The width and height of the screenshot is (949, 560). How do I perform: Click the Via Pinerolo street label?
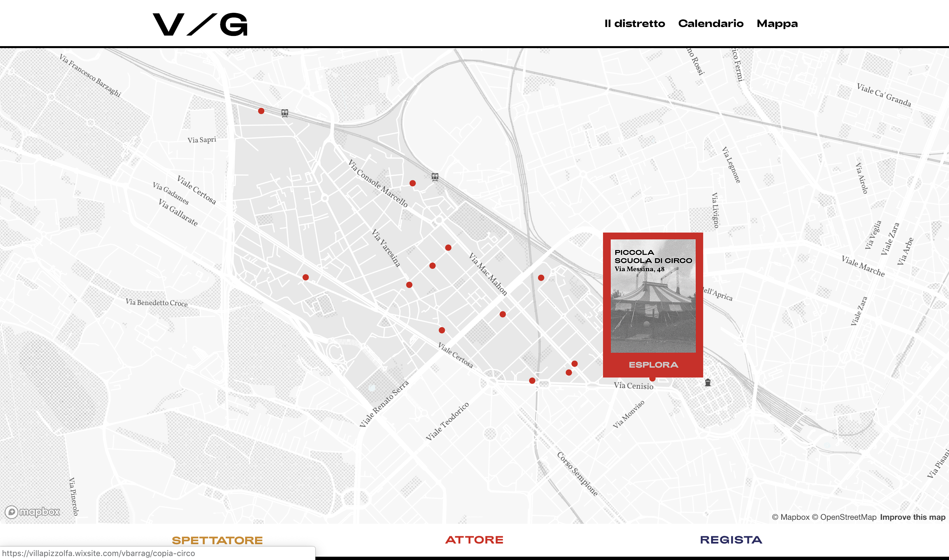click(73, 497)
